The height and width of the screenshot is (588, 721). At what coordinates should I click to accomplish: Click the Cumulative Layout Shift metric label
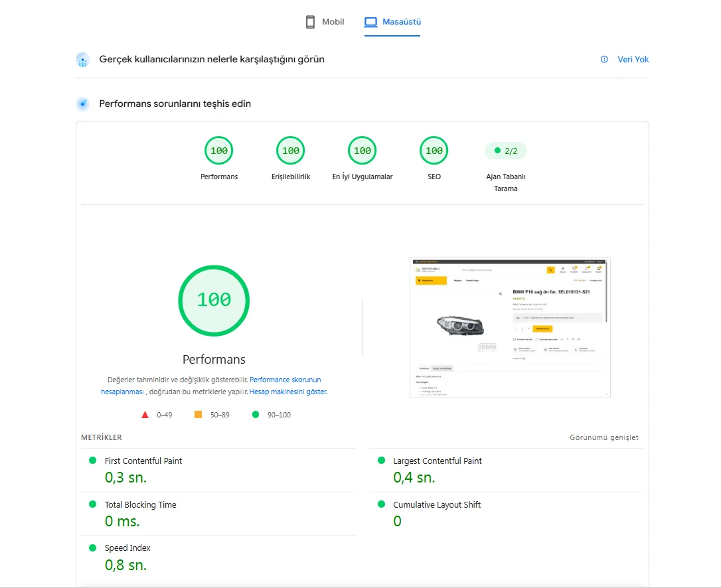pos(437,504)
